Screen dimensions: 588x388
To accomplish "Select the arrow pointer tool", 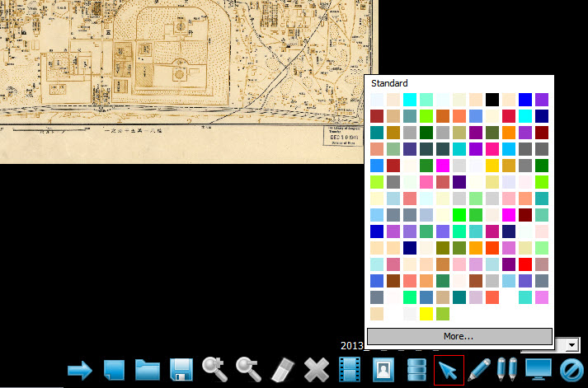I will point(449,370).
